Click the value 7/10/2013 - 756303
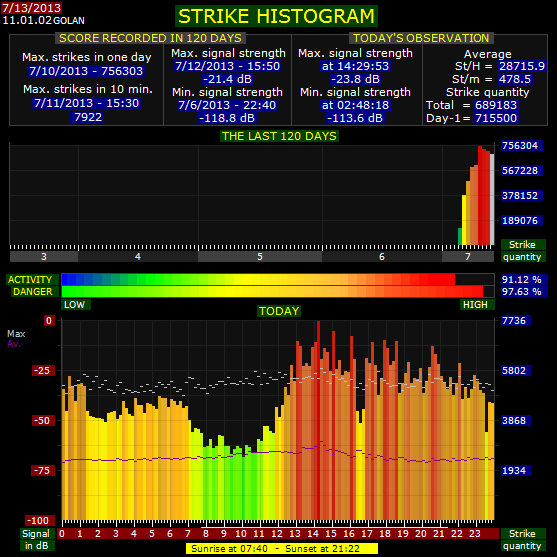 point(86,71)
